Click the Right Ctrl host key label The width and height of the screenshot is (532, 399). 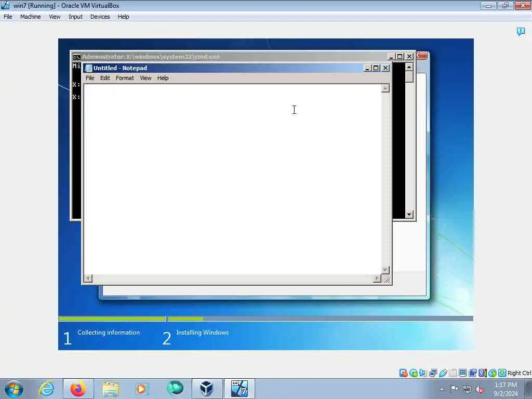[519, 373]
